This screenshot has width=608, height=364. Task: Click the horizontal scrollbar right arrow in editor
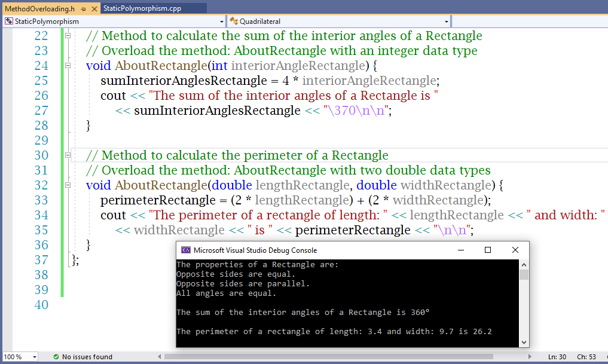pyautogui.click(x=530, y=357)
